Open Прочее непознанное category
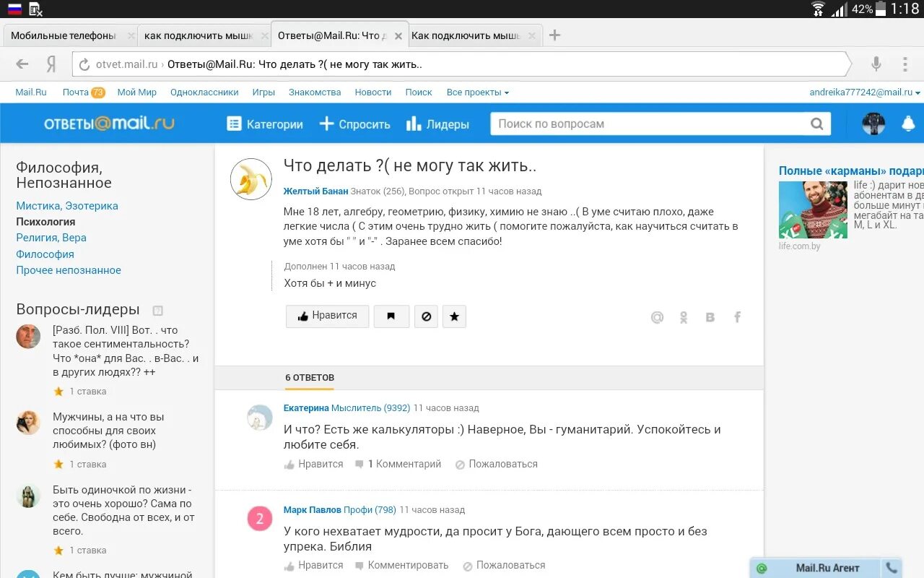Viewport: 924px width, 578px height. pyautogui.click(x=69, y=270)
